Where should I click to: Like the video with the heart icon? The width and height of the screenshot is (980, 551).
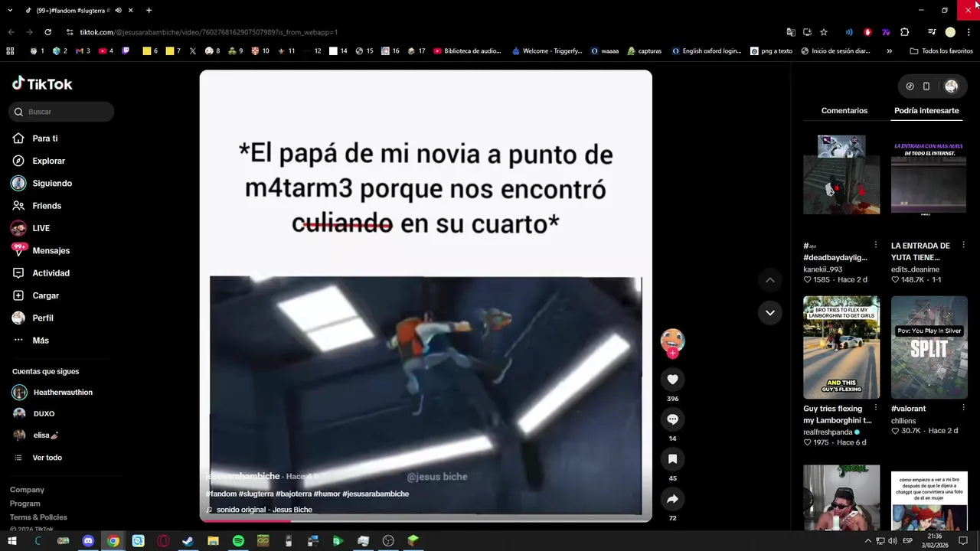(x=672, y=380)
